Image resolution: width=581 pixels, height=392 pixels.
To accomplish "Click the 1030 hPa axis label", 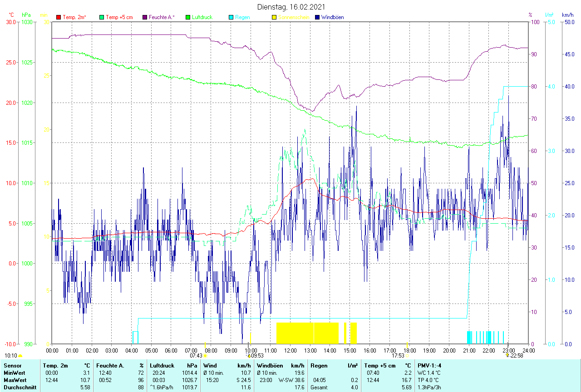I will [26, 22].
